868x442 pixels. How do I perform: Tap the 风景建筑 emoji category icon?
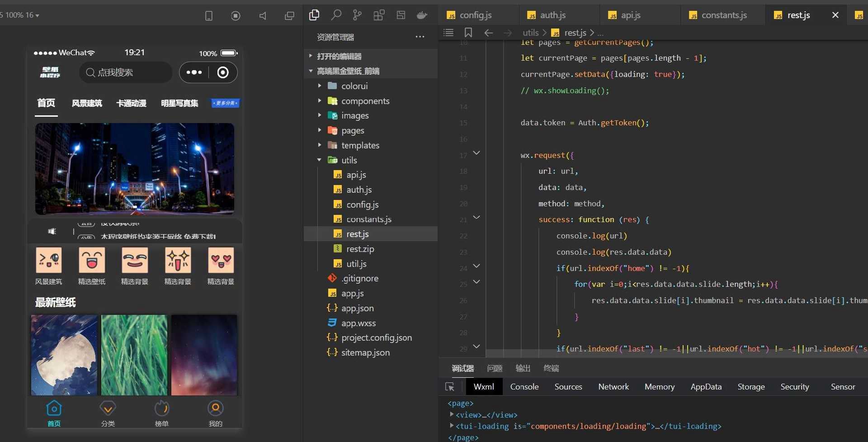pos(48,260)
